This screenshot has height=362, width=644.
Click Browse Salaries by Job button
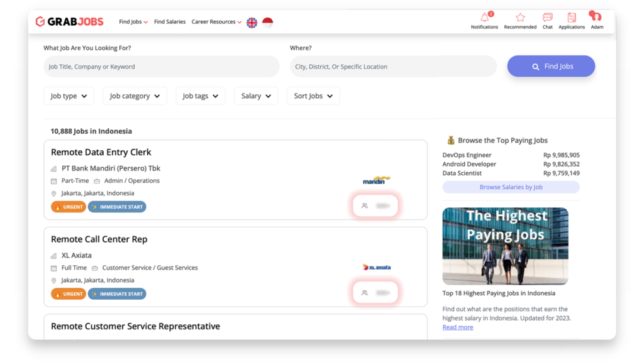[x=511, y=187]
